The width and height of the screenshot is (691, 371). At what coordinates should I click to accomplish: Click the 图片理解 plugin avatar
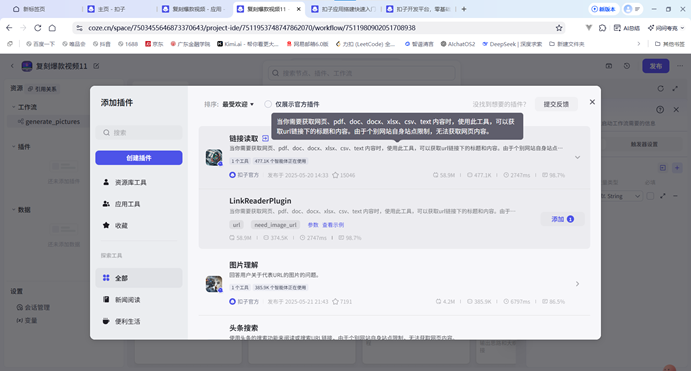point(214,284)
